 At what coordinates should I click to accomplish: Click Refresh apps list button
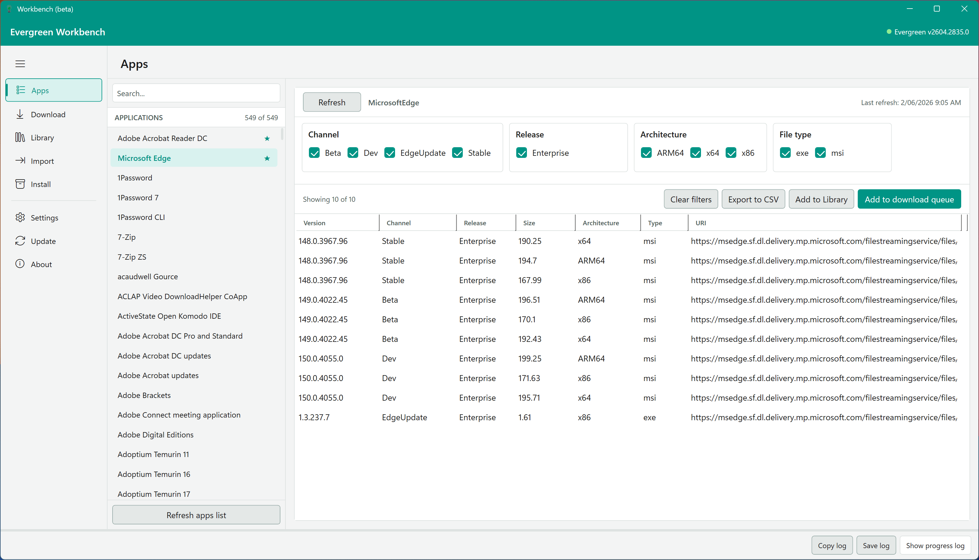pyautogui.click(x=196, y=515)
